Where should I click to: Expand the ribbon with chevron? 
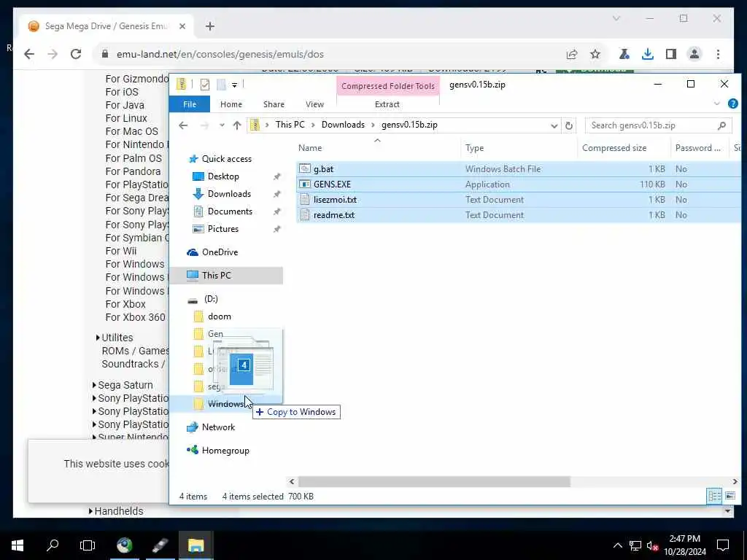[716, 104]
